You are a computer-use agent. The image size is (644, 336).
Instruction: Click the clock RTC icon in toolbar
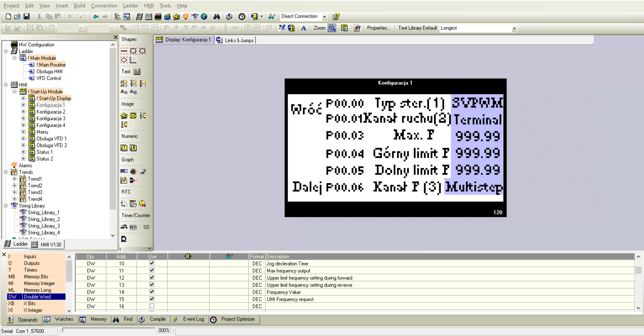point(242,16)
